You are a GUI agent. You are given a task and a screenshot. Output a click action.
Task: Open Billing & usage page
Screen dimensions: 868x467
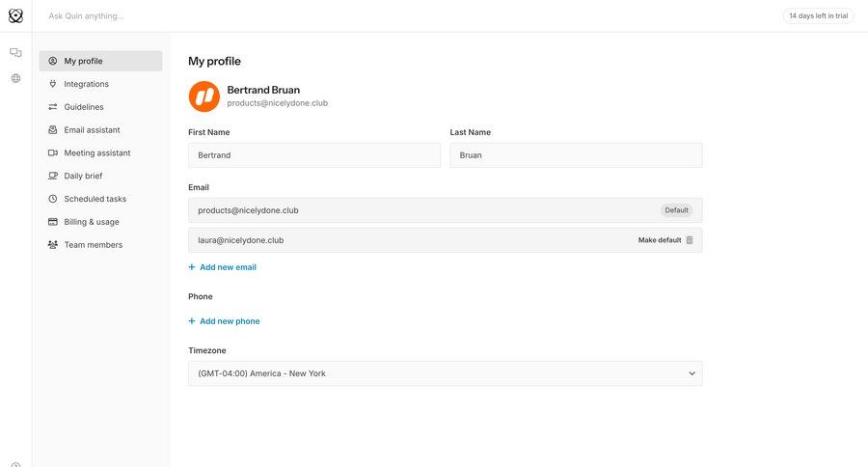point(92,222)
